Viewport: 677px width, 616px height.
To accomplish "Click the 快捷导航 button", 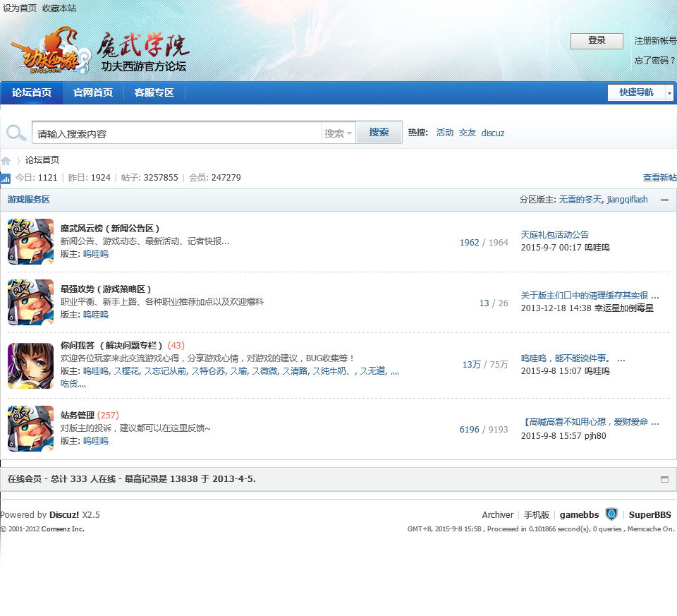I will click(x=636, y=92).
